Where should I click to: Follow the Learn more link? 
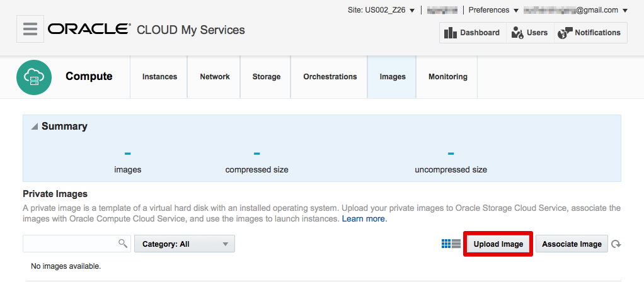click(x=364, y=219)
